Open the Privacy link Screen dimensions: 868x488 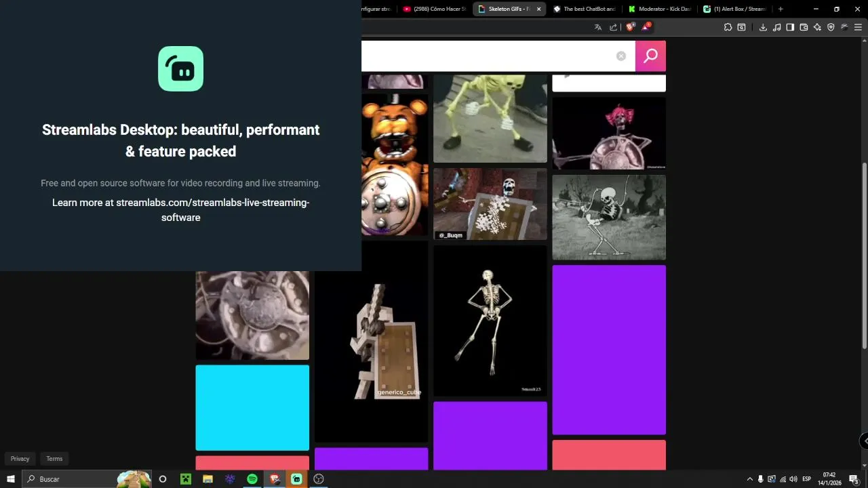coord(20,459)
